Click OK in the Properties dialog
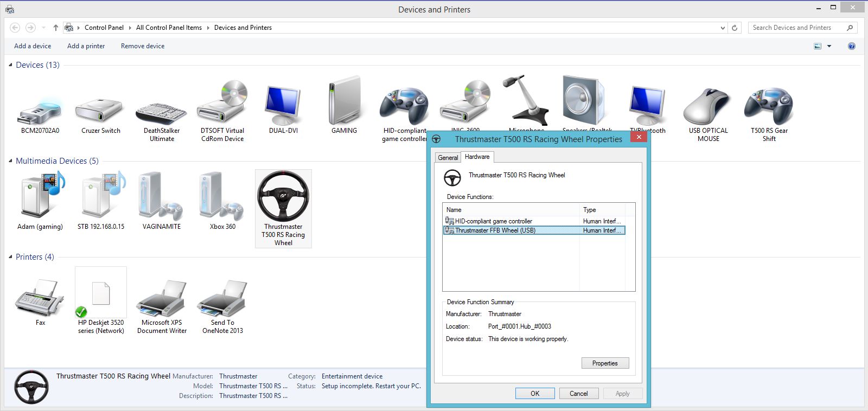Image resolution: width=868 pixels, height=411 pixels. click(535, 394)
